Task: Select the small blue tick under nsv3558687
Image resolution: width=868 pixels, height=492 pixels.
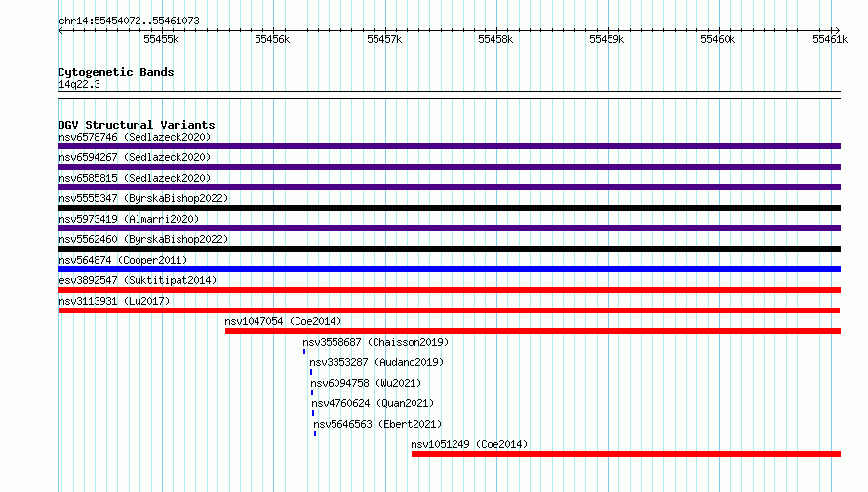Action: pos(304,351)
